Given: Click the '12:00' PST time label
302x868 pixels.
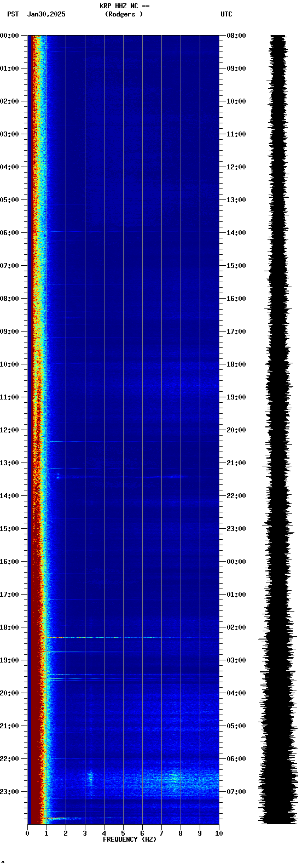Looking at the screenshot, I should tap(9, 430).
